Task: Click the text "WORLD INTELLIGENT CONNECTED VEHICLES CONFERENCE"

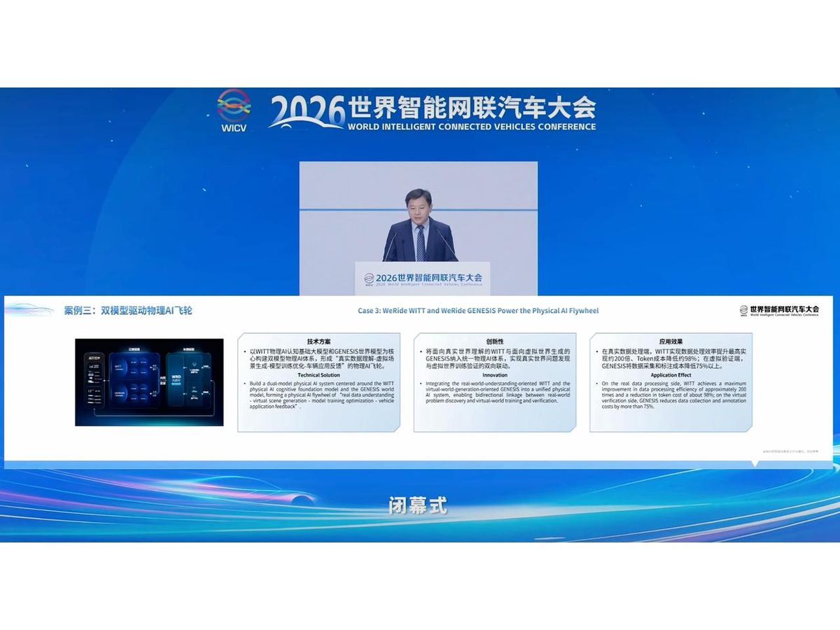Action: point(471,127)
